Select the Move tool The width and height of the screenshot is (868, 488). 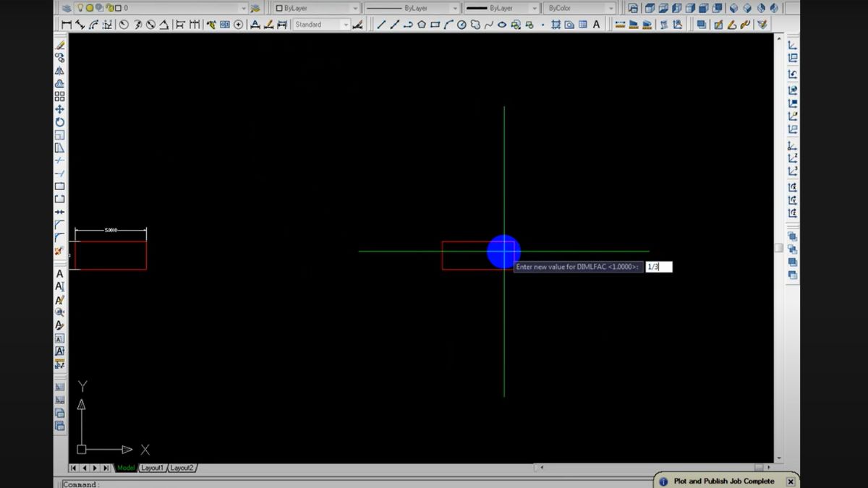tap(60, 109)
